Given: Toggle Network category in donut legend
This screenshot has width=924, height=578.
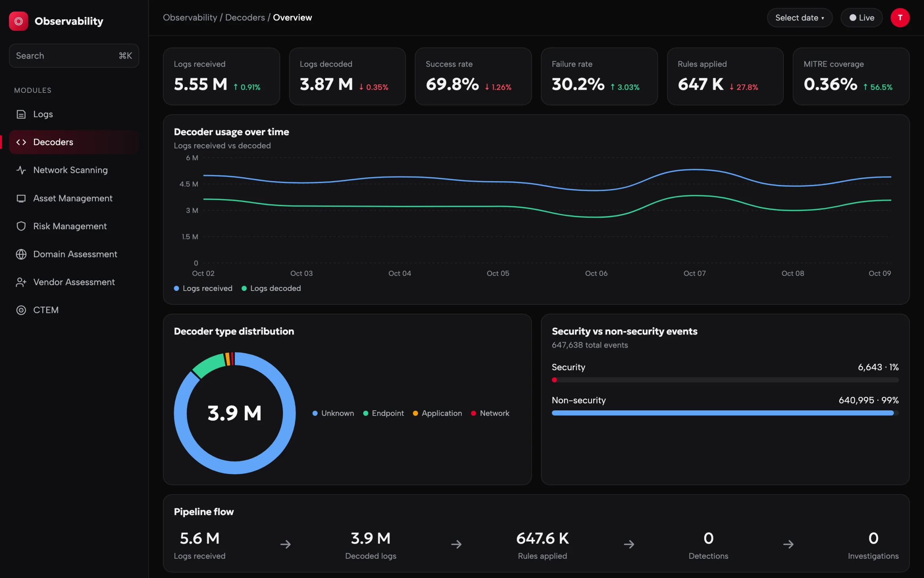Looking at the screenshot, I should pyautogui.click(x=490, y=413).
